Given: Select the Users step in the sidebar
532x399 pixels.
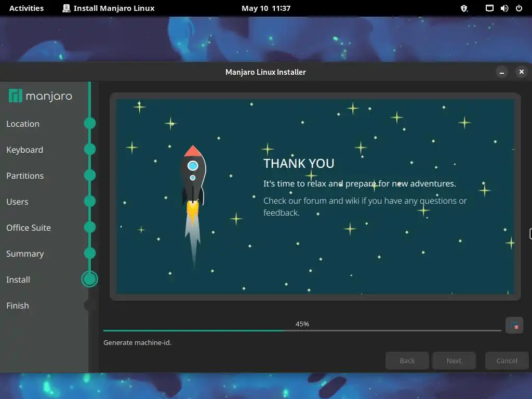Looking at the screenshot, I should pyautogui.click(x=17, y=202).
